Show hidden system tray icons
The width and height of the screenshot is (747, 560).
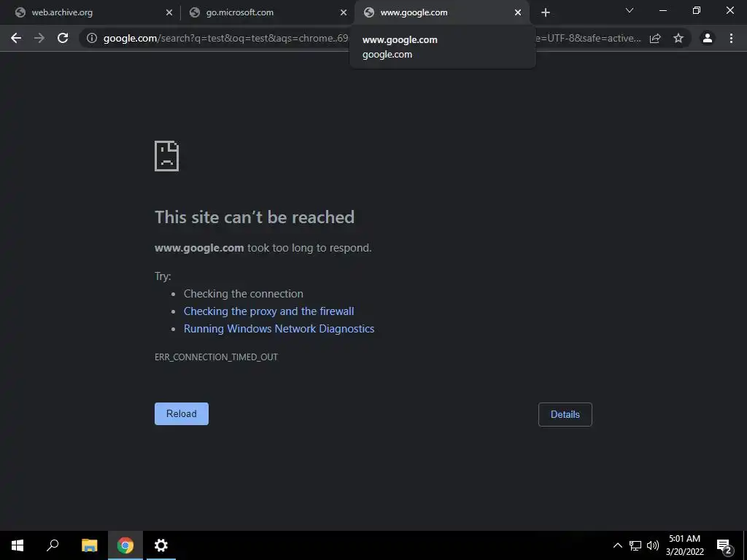point(617,545)
